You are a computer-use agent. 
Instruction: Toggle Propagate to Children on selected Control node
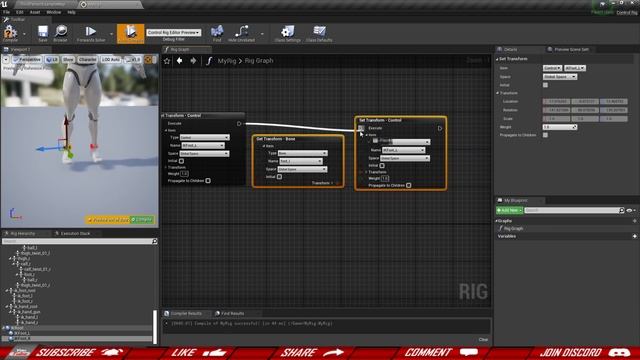click(x=409, y=185)
